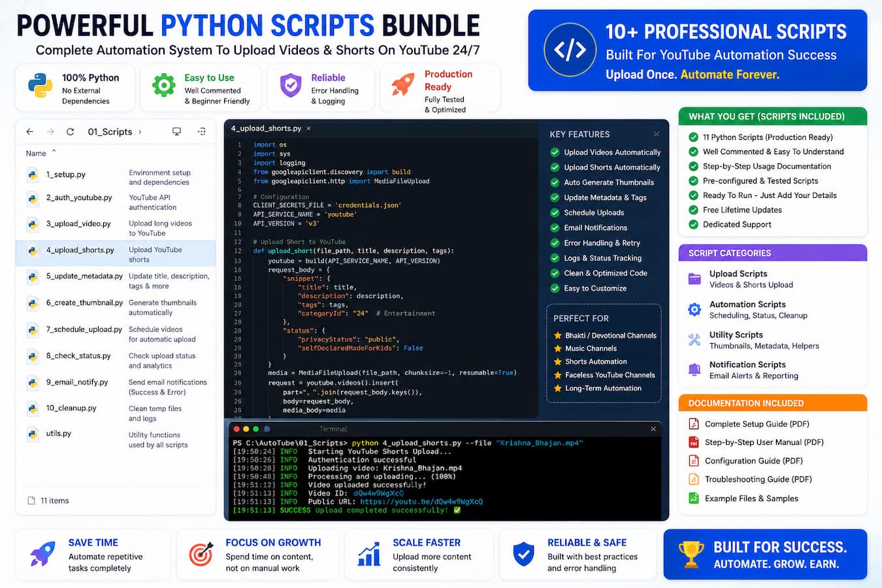882x588 pixels.
Task: Select the 2_auth_youtube.py file icon
Action: pyautogui.click(x=33, y=198)
